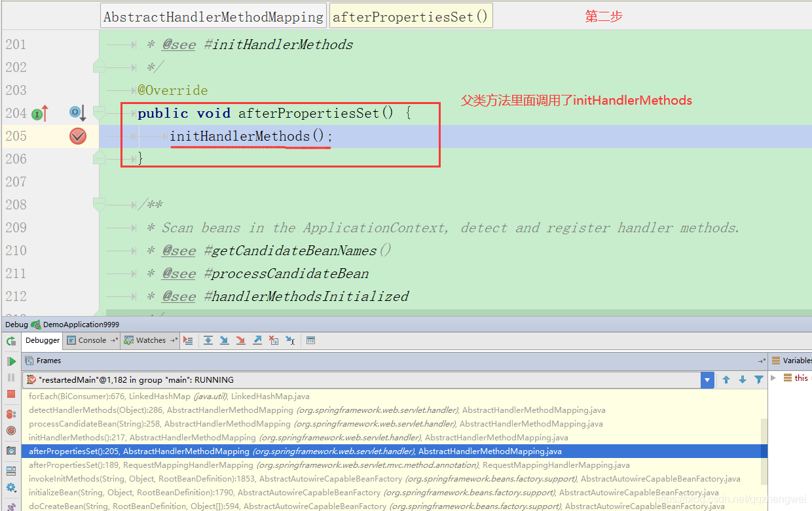The height and width of the screenshot is (511, 812).
Task: Click the Run to Cursor icon
Action: click(x=290, y=340)
